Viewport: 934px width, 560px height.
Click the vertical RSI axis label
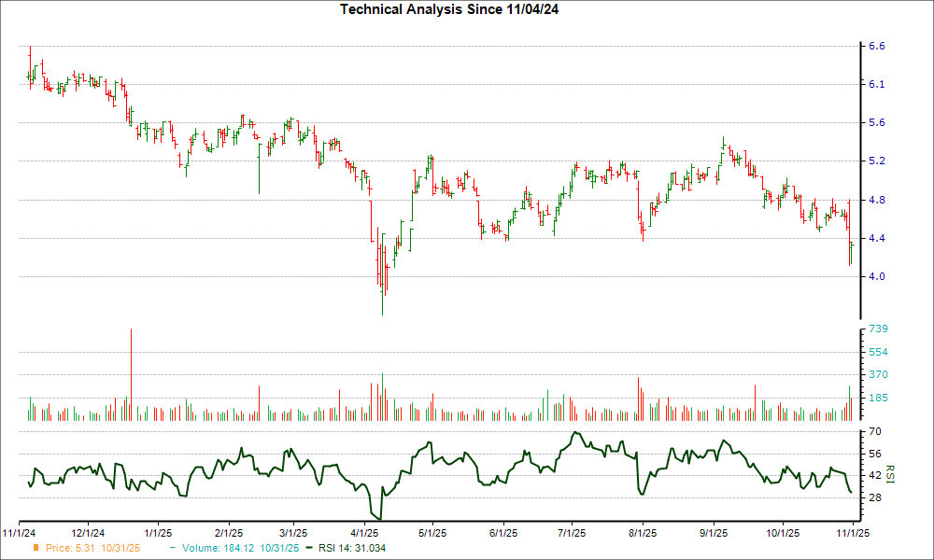coord(892,471)
